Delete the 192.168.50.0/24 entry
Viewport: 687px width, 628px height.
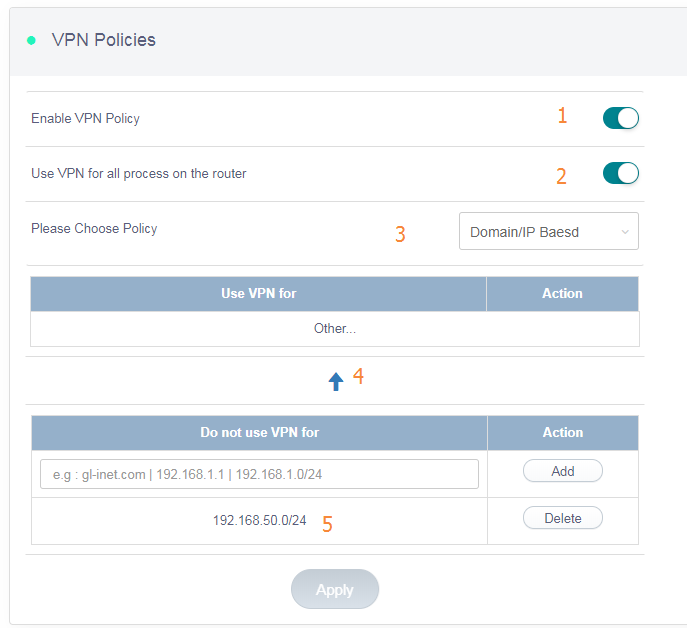tap(562, 518)
